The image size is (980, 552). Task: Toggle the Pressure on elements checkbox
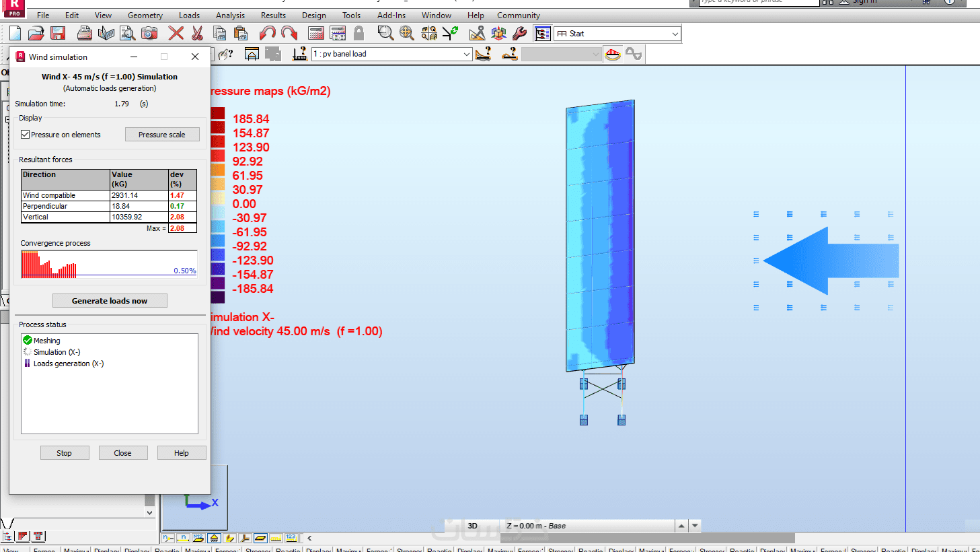point(26,135)
